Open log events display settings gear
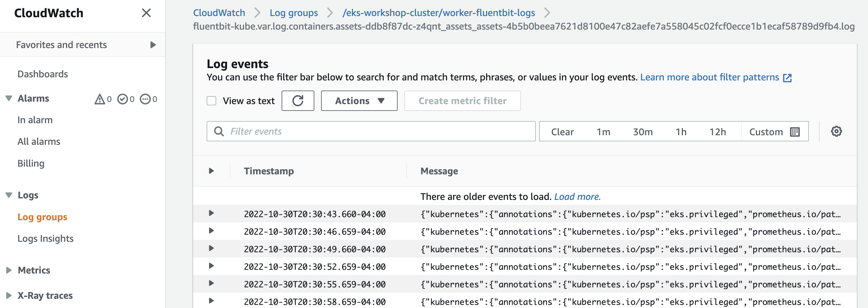 point(836,131)
